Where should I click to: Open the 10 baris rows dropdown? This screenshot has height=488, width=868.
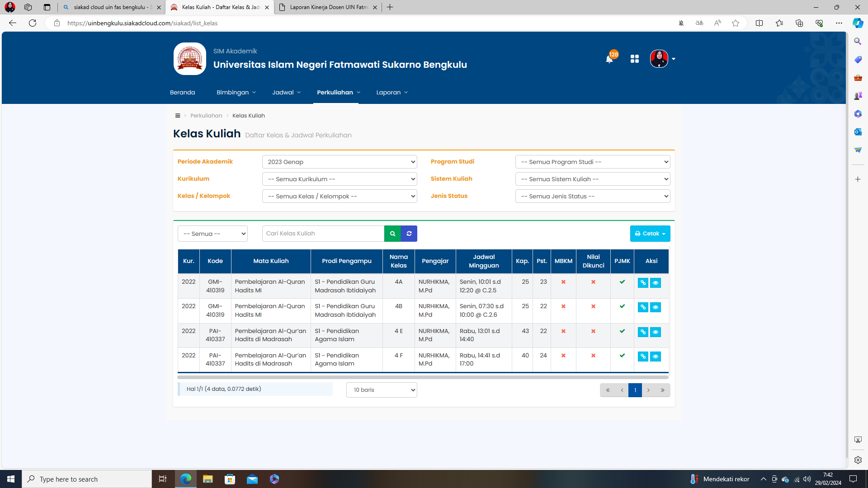click(382, 390)
